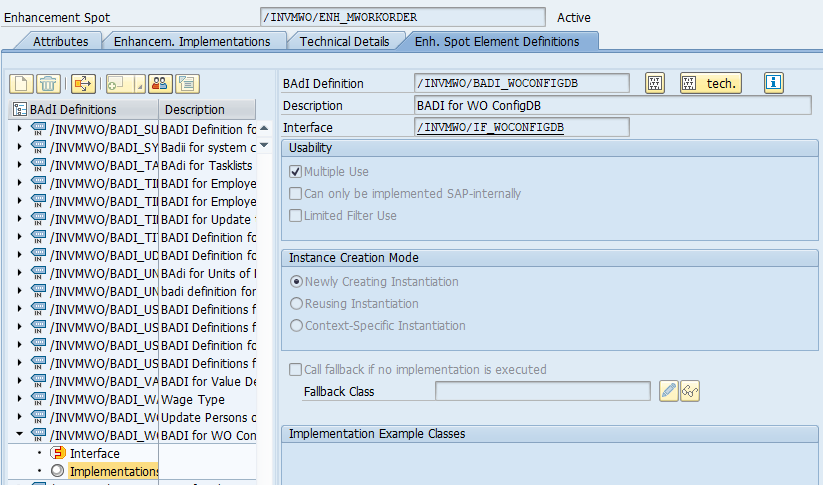Expand the Wage Type BAdI tree node
The image size is (823, 485).
click(x=19, y=399)
